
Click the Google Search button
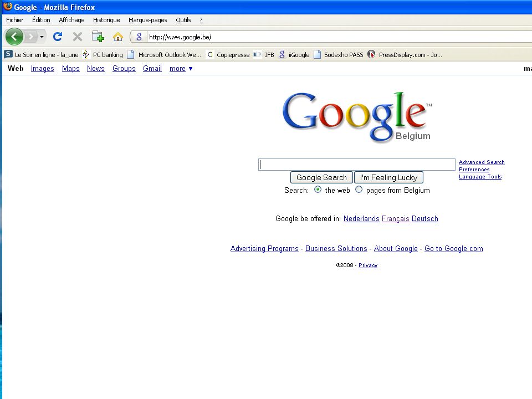pos(321,177)
